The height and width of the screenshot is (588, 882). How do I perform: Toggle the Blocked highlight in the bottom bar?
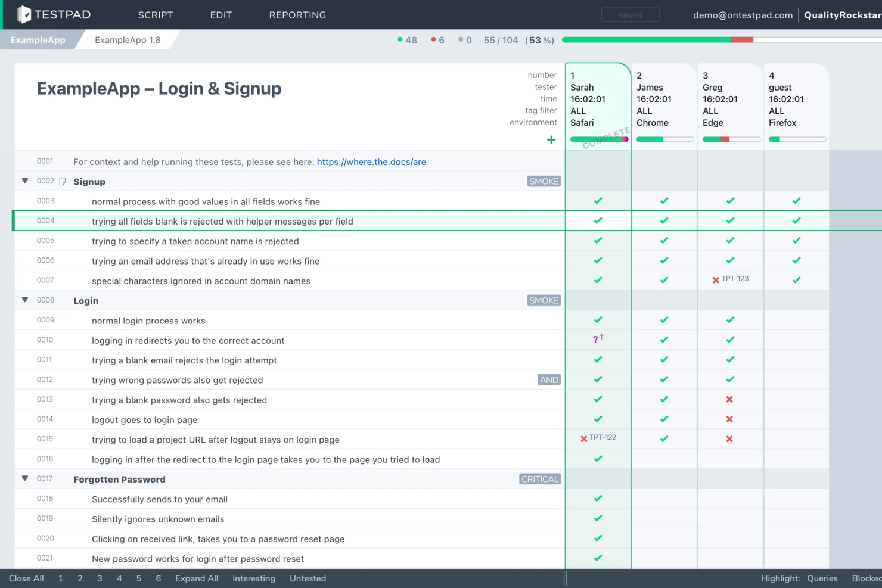[x=866, y=578]
